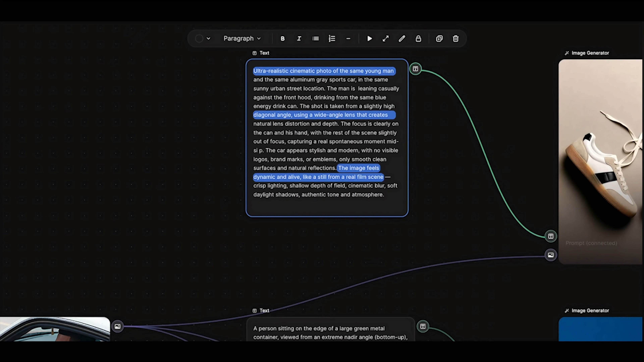
Task: Click the output port of lower Text node
Action: coord(423,326)
